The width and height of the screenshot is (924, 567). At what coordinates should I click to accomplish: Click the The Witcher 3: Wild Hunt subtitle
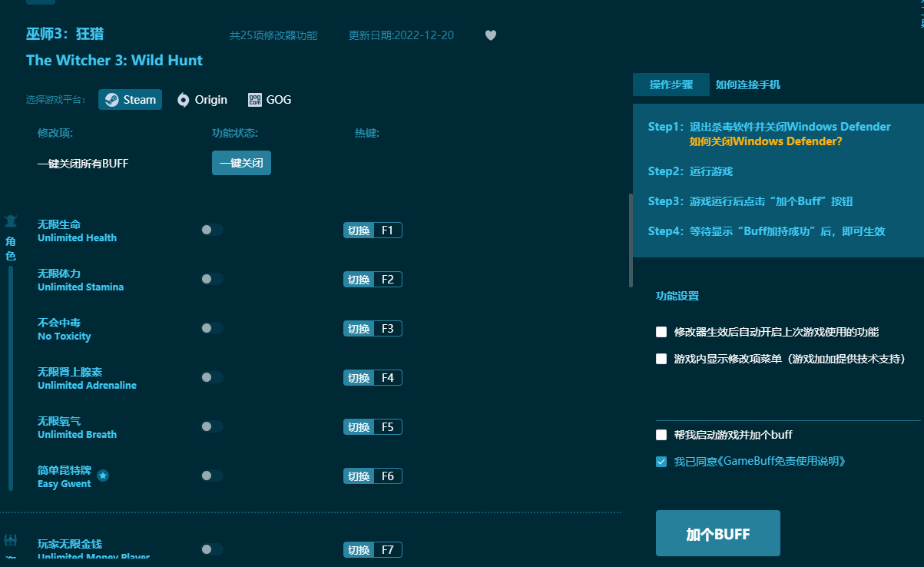[114, 60]
